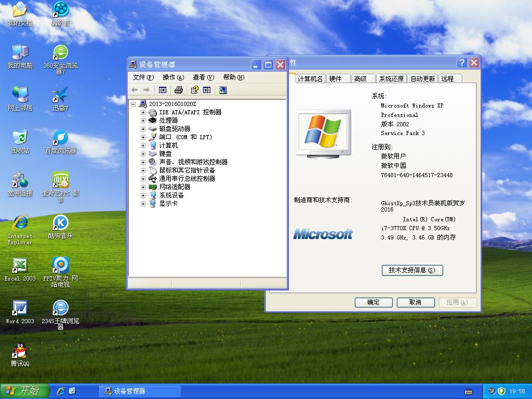Open the 帮助(H) menu

tap(233, 77)
